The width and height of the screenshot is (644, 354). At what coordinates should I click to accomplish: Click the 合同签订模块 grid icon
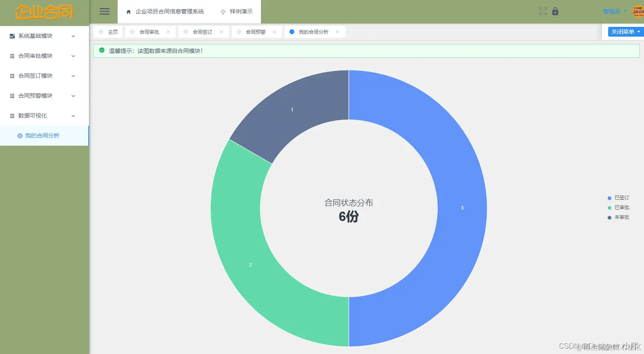click(x=12, y=76)
